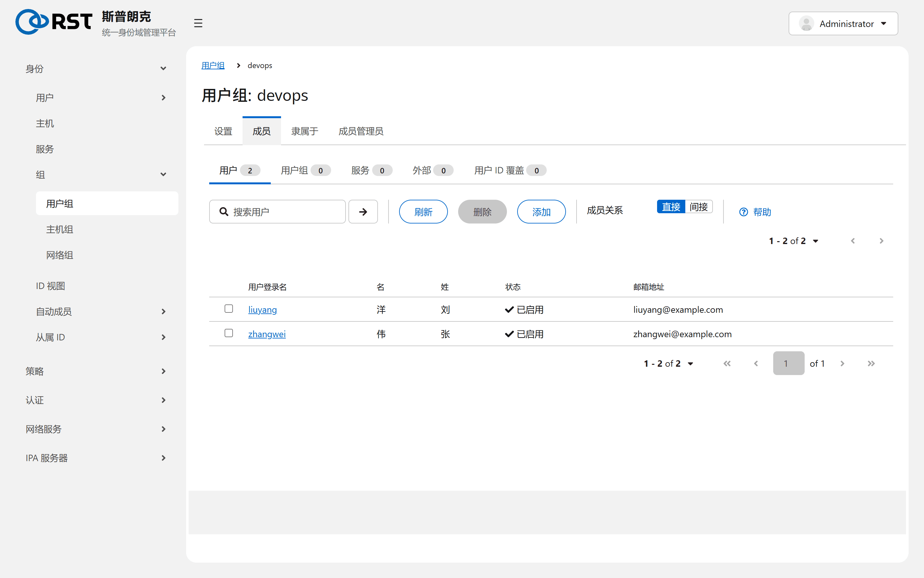Expand the IPA 服务器 sidebar section
The height and width of the screenshot is (578, 924).
pyautogui.click(x=96, y=458)
